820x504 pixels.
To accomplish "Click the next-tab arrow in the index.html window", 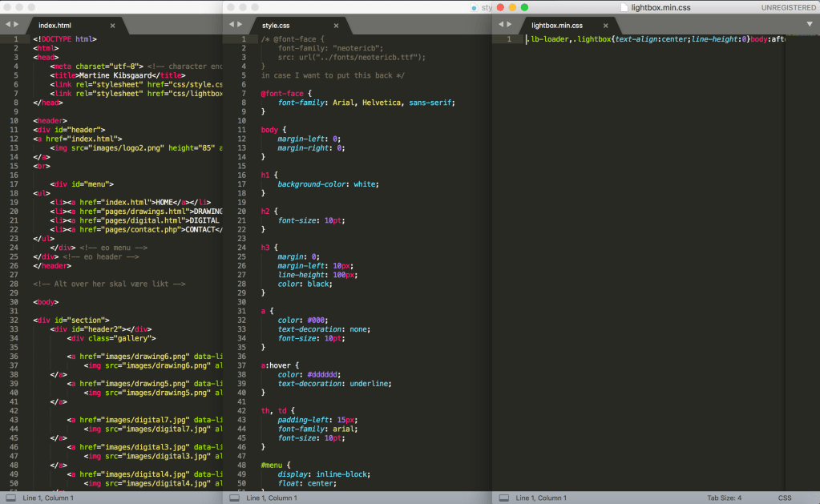I will click(15, 25).
